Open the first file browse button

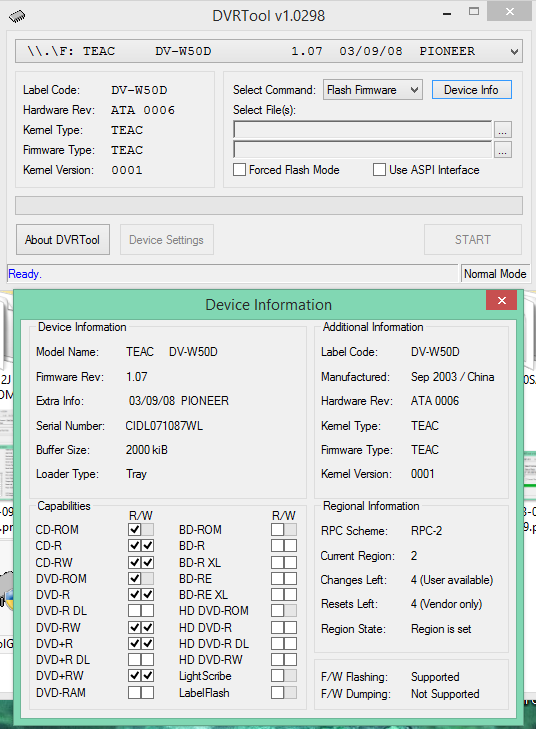coord(503,130)
